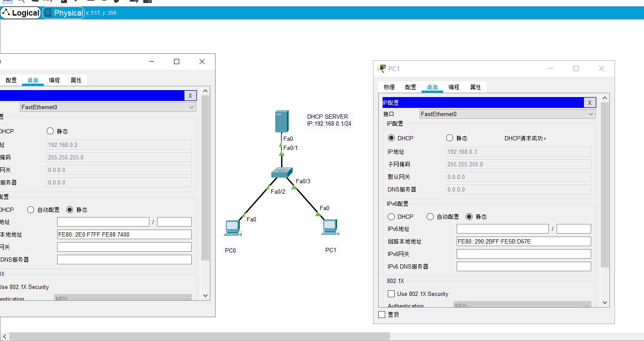Click the PC1 window title icon
This screenshot has width=644, height=341.
(382, 68)
